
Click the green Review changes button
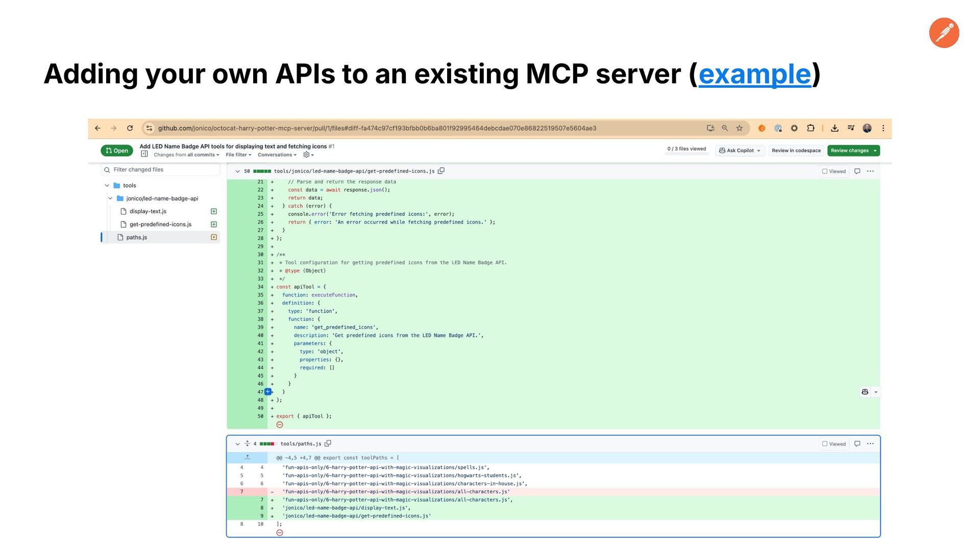[853, 151]
